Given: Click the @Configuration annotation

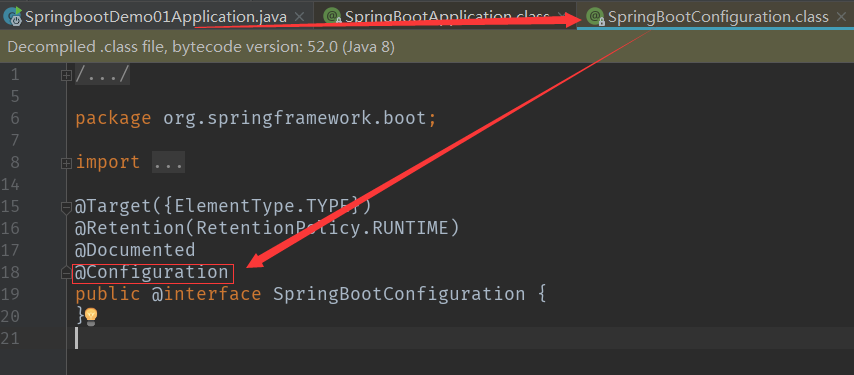Looking at the screenshot, I should tap(152, 273).
